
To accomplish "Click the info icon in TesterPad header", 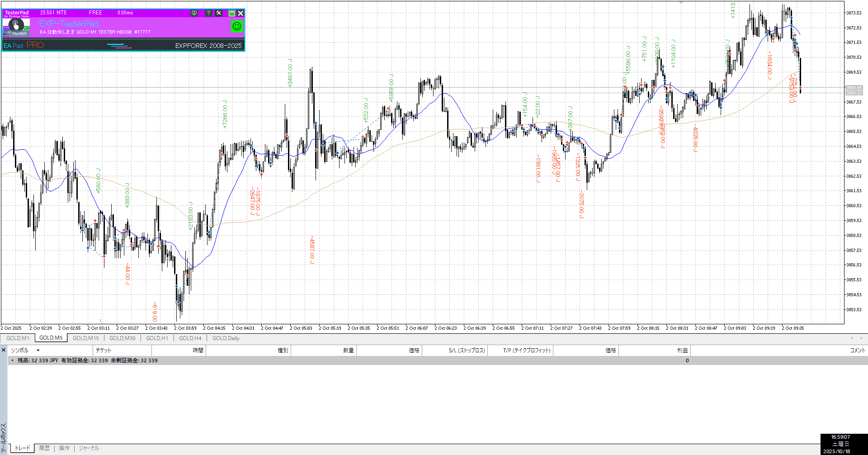I will point(194,13).
